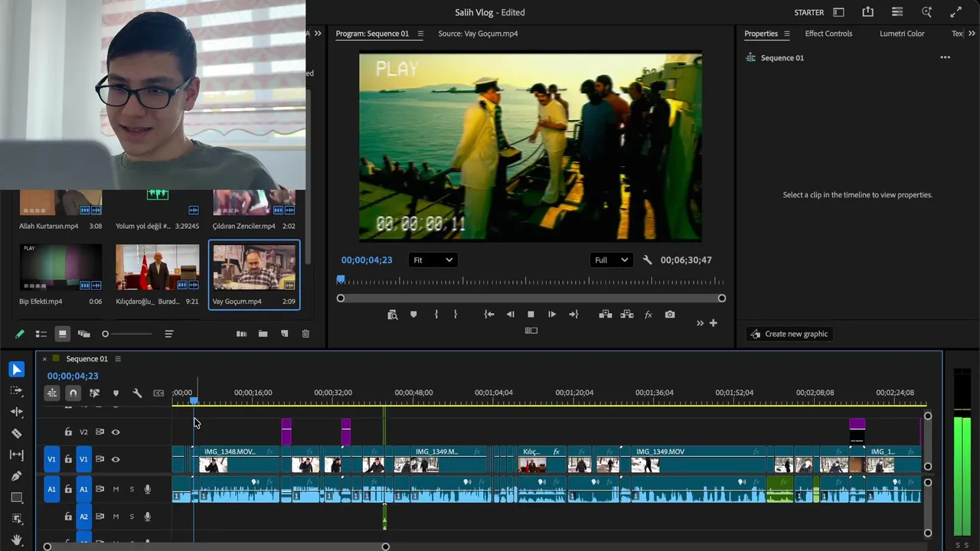Toggle V2 track visibility eye
Viewport: 980px width, 551px height.
point(116,432)
